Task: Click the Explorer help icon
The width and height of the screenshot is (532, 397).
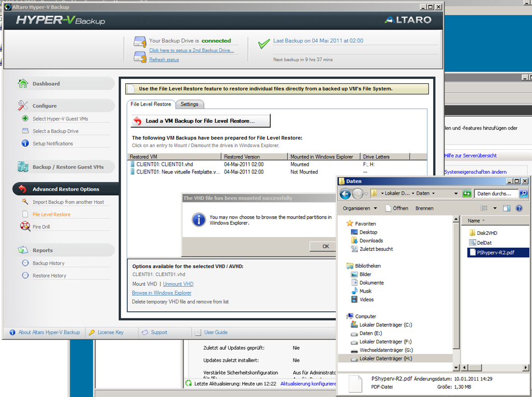Action: [x=519, y=208]
